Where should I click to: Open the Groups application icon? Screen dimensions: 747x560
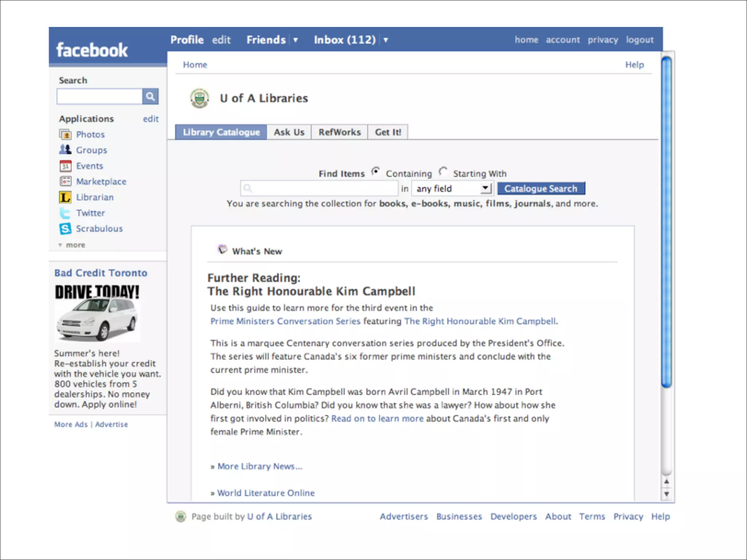click(x=65, y=150)
